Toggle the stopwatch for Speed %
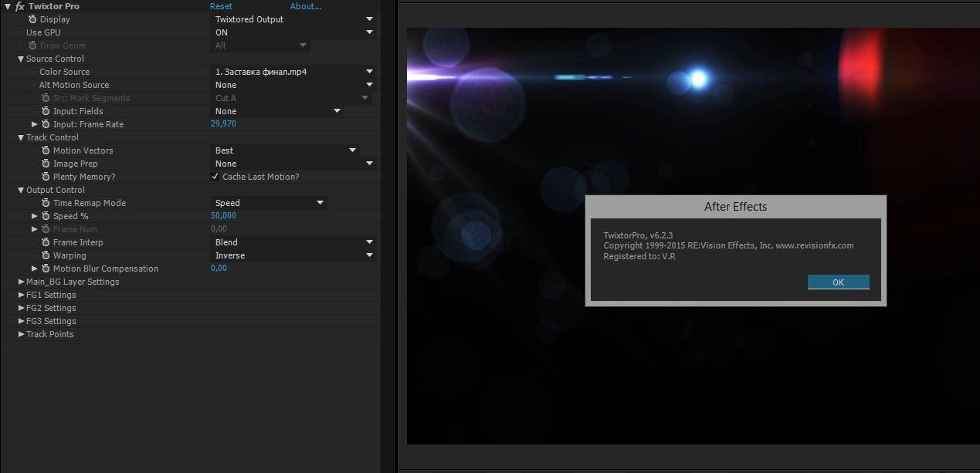Image resolution: width=980 pixels, height=473 pixels. point(46,216)
